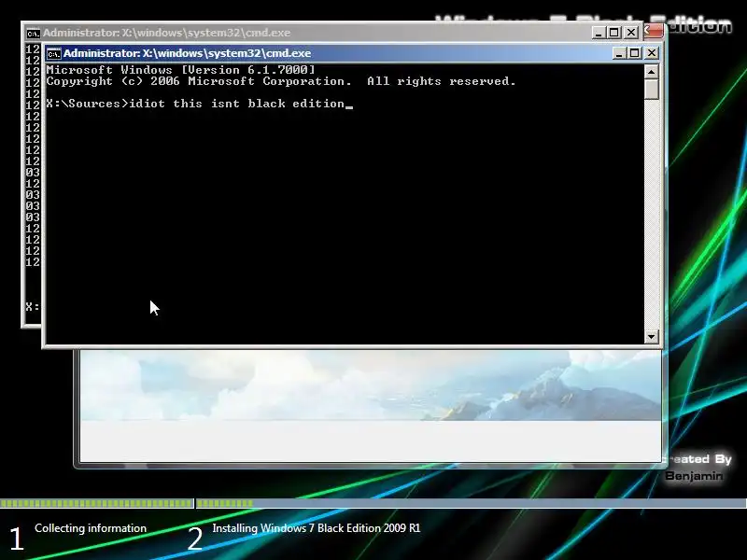
Task: Close the background cmd.exe window
Action: pyautogui.click(x=631, y=33)
